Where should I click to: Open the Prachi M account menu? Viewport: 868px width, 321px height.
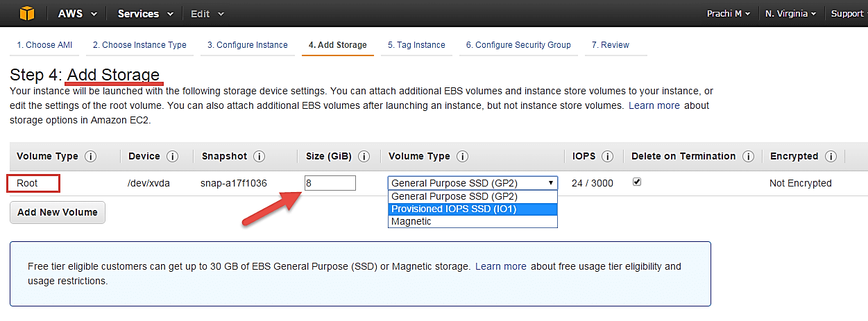[729, 13]
